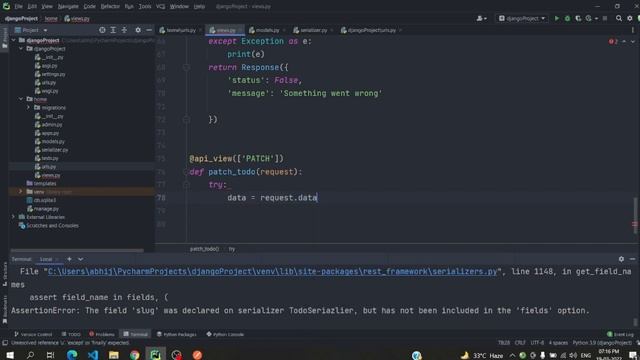Image resolution: width=640 pixels, height=360 pixels.
Task: Open the VCS menu
Action: coord(160,7)
